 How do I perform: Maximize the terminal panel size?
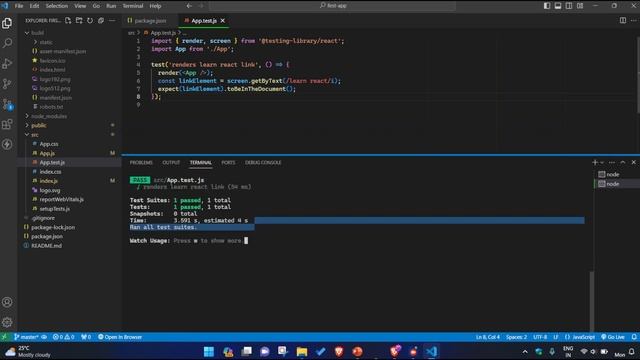click(622, 162)
